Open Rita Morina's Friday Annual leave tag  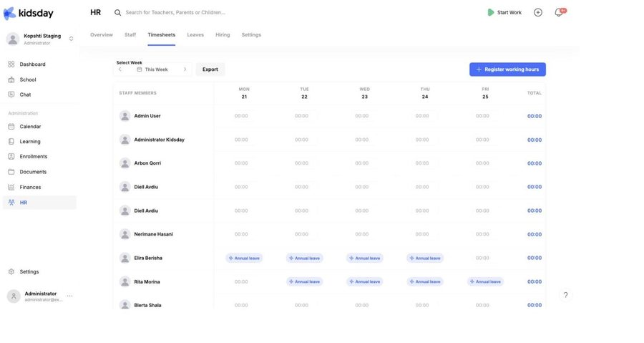pyautogui.click(x=485, y=282)
